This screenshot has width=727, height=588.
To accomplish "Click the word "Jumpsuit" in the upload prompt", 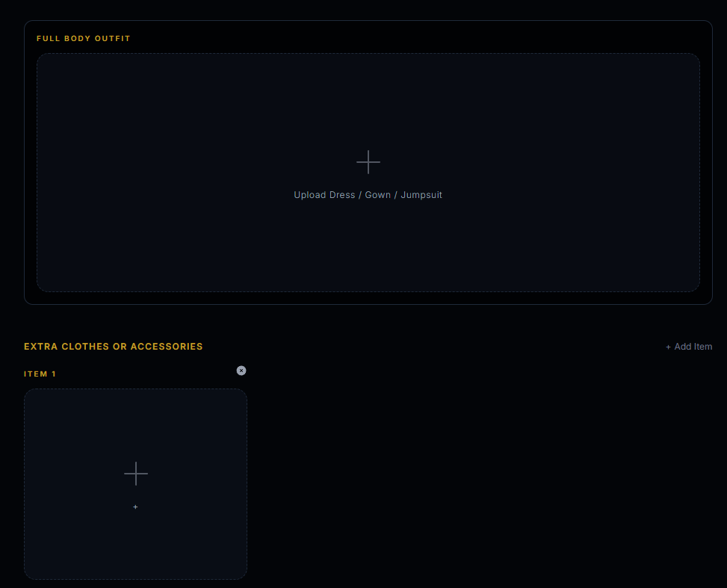I will [x=421, y=195].
